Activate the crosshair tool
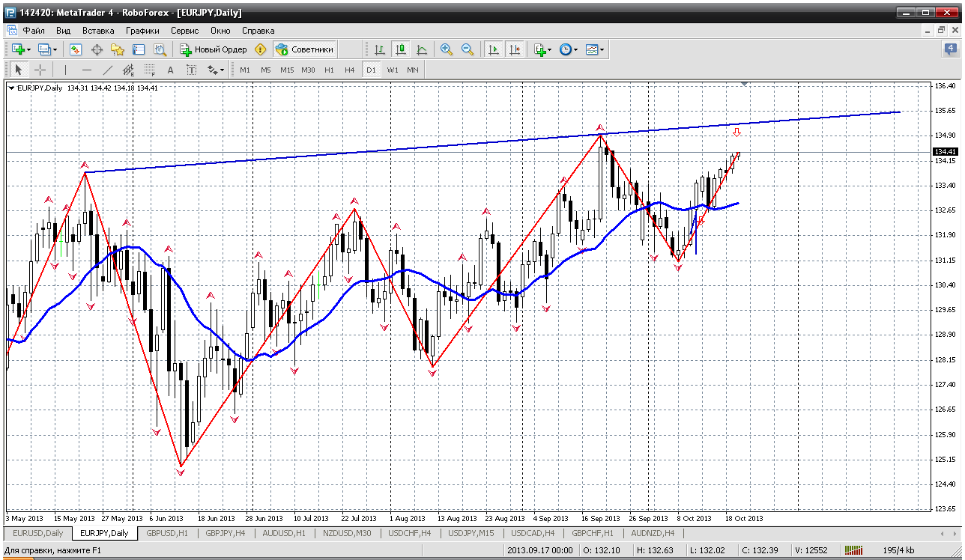The height and width of the screenshot is (560, 965). [x=40, y=70]
